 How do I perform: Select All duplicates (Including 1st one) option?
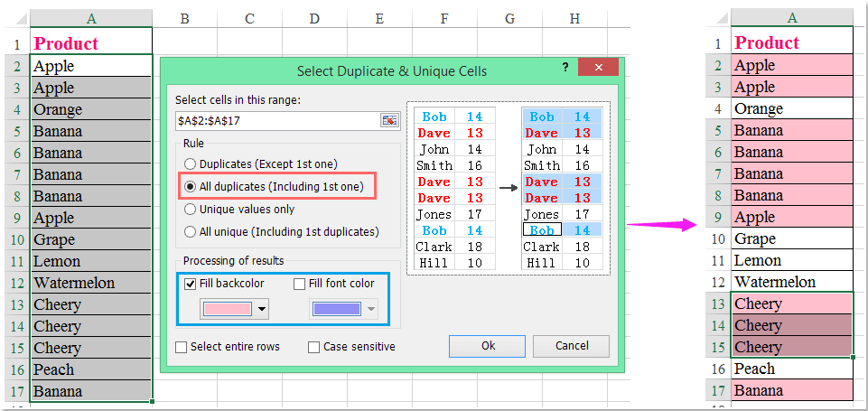coord(190,186)
